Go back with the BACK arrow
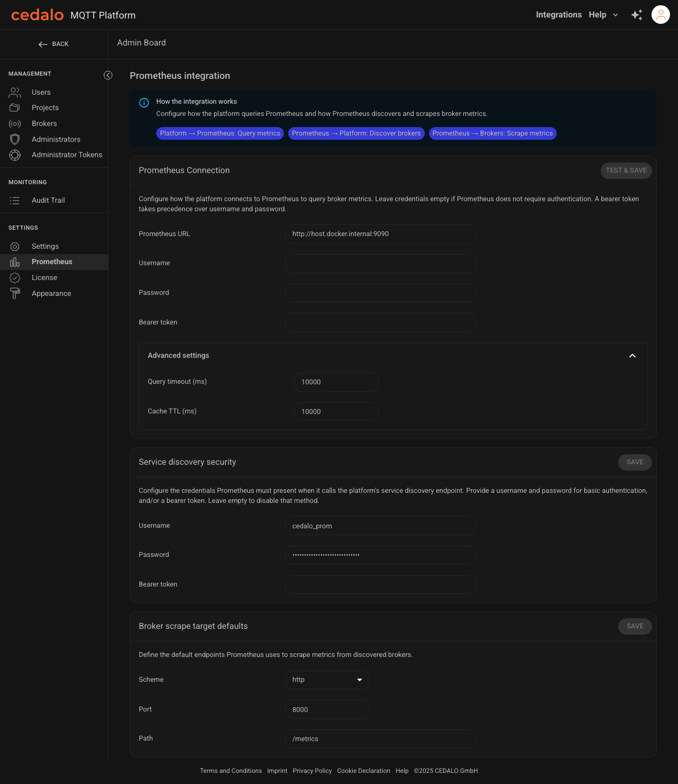Image resolution: width=678 pixels, height=784 pixels. click(53, 44)
